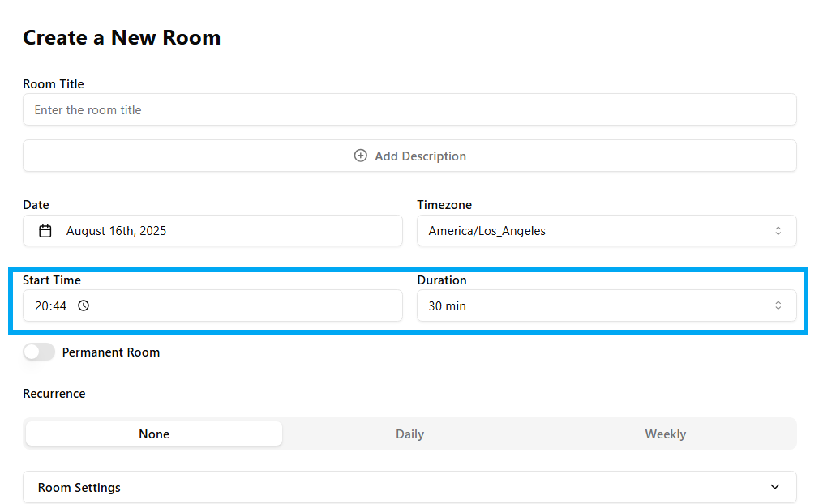
Task: Click the up-down chevrons in Duration field
Action: (x=778, y=305)
